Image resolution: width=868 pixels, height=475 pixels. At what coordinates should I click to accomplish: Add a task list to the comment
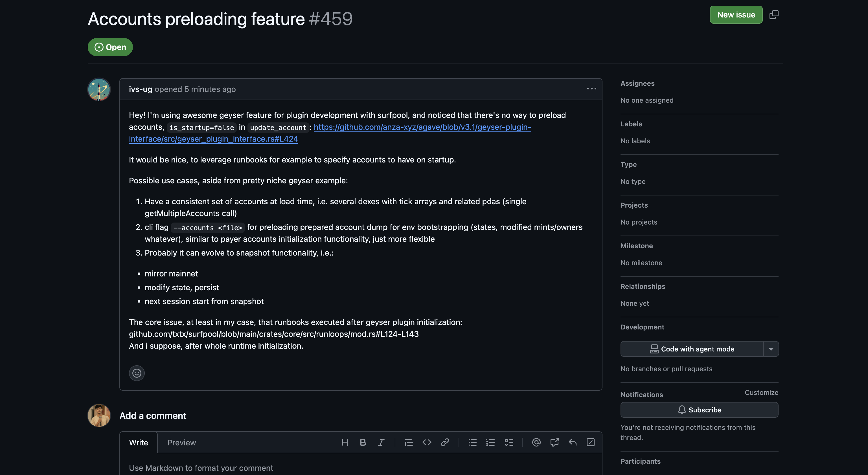[x=509, y=442]
